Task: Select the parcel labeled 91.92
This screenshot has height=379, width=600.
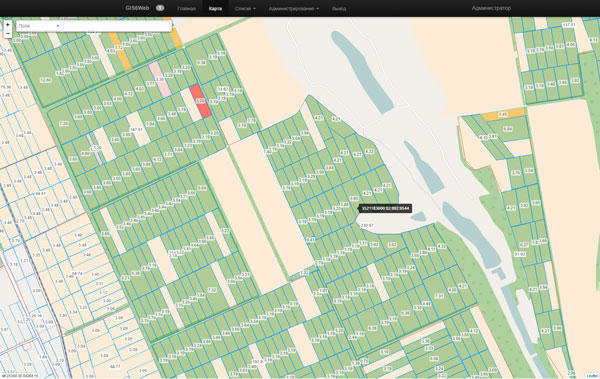Action: pyautogui.click(x=520, y=254)
